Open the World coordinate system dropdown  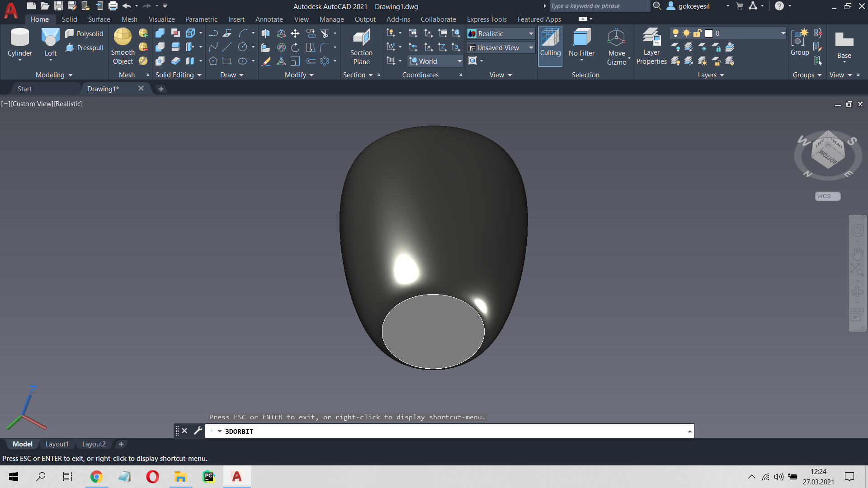[435, 61]
